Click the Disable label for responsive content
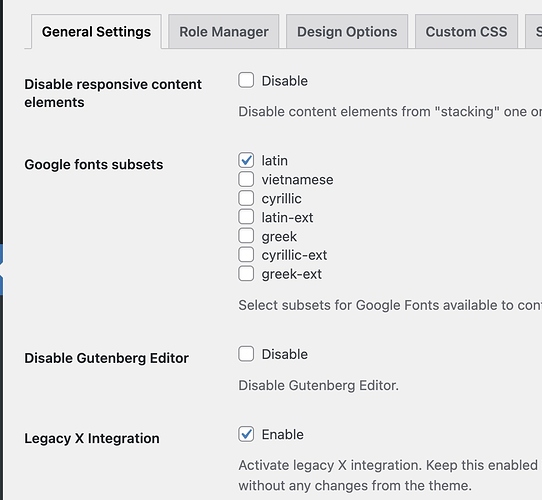Viewport: 542px width, 500px height. (x=284, y=81)
